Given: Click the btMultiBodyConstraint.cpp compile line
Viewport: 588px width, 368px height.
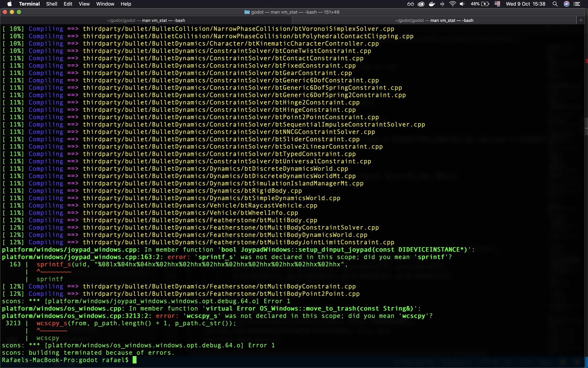Looking at the screenshot, I should 179,287.
